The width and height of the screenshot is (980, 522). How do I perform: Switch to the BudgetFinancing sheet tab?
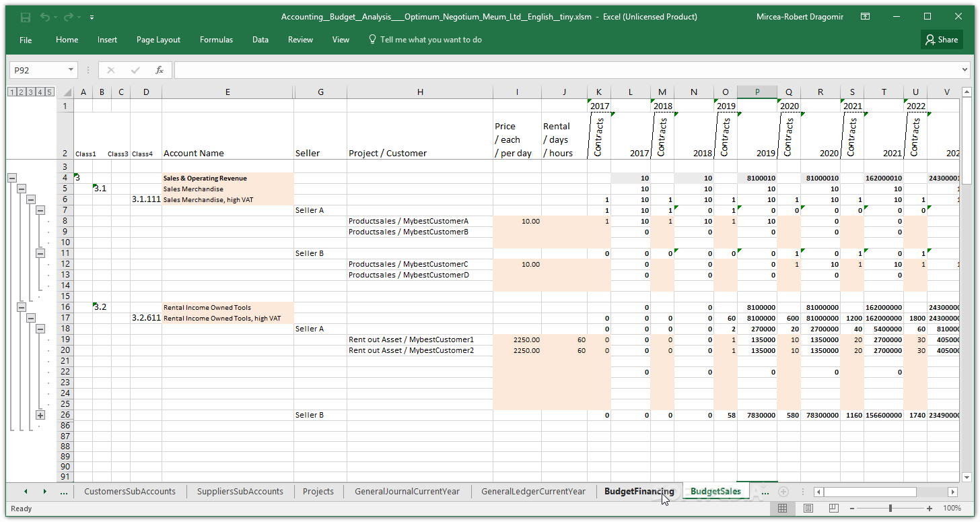(x=639, y=491)
